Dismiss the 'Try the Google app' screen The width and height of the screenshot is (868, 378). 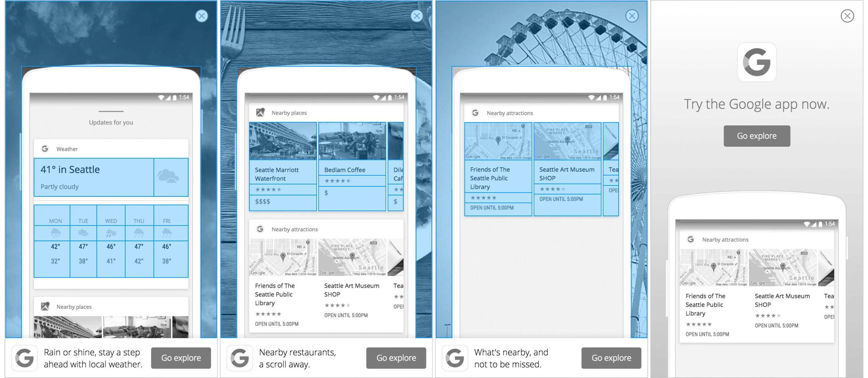[x=847, y=16]
